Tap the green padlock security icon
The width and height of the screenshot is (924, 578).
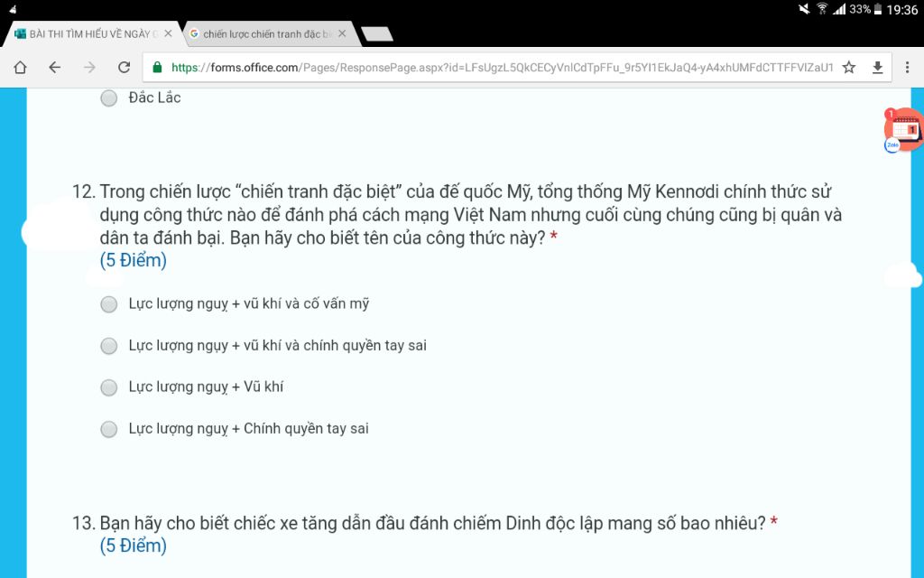[157, 67]
